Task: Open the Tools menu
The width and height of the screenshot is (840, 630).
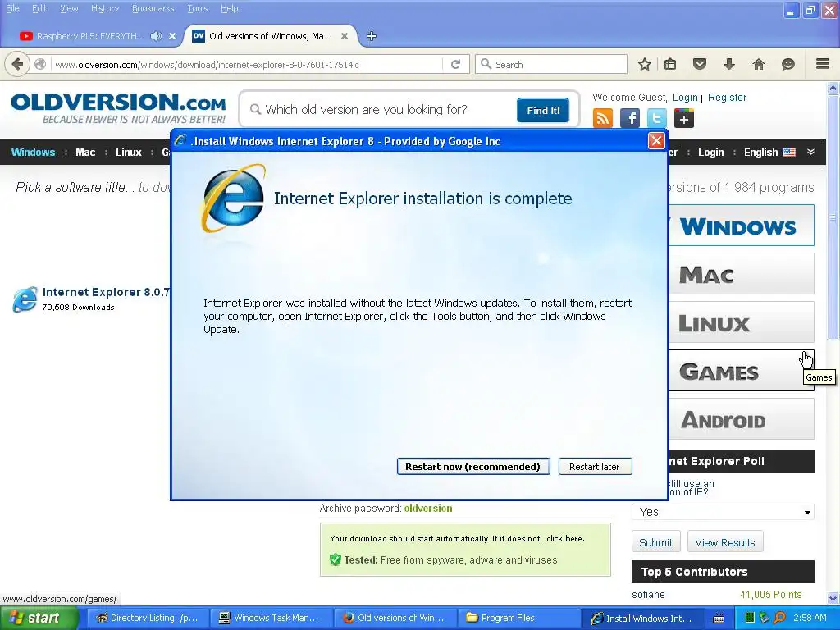Action: (x=197, y=8)
